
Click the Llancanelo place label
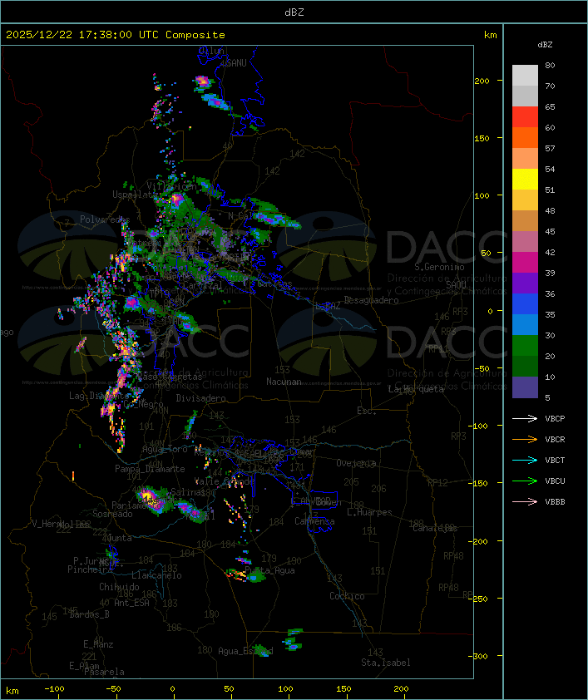[x=156, y=575]
